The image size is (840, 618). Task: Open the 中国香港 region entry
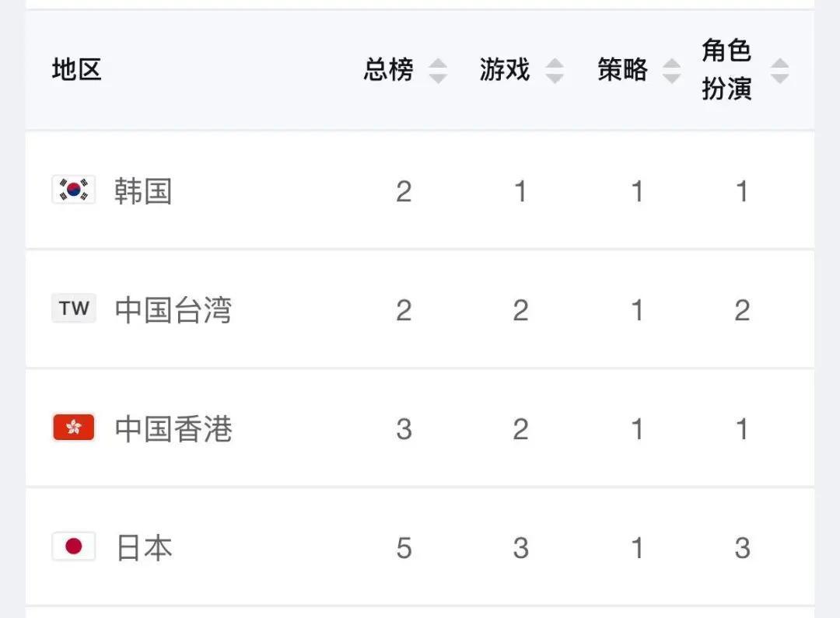click(173, 428)
